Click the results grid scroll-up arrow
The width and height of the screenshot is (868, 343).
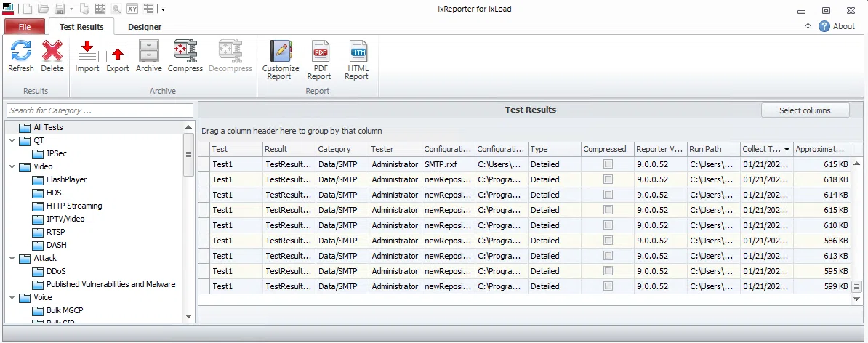pyautogui.click(x=857, y=164)
